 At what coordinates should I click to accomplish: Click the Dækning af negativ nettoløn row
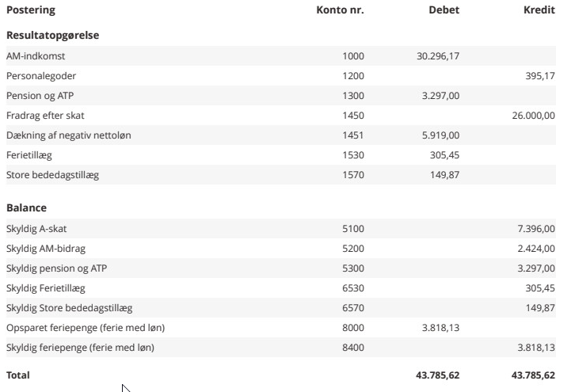click(69, 135)
